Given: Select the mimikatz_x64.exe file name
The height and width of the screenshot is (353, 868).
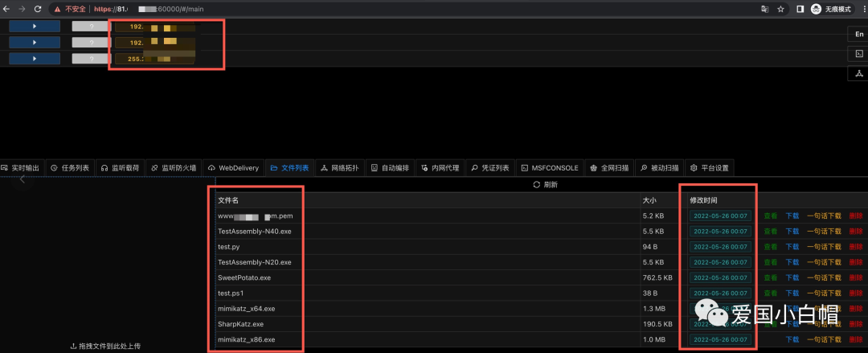Looking at the screenshot, I should [x=247, y=309].
